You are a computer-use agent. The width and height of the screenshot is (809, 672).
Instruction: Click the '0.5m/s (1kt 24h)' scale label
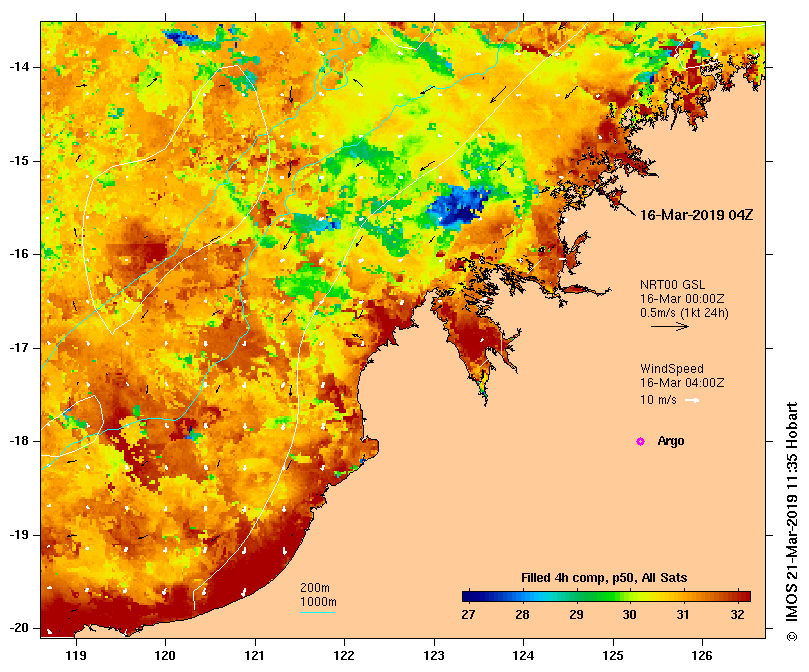click(x=684, y=313)
